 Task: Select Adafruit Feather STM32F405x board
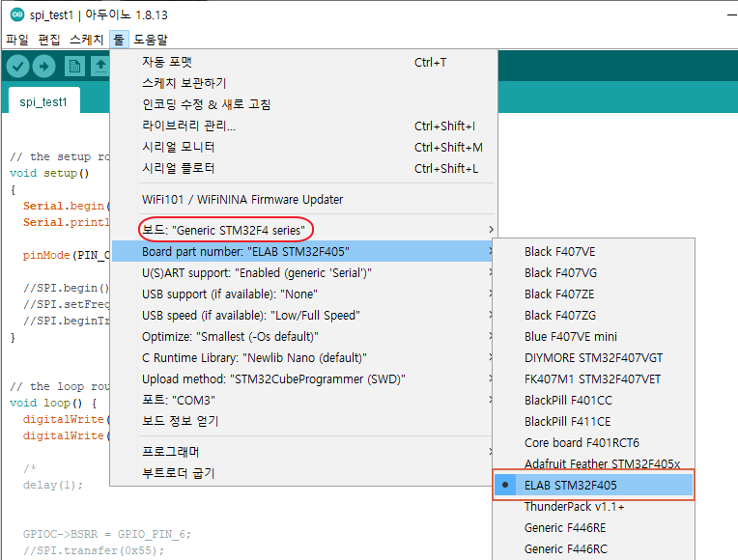tap(593, 463)
